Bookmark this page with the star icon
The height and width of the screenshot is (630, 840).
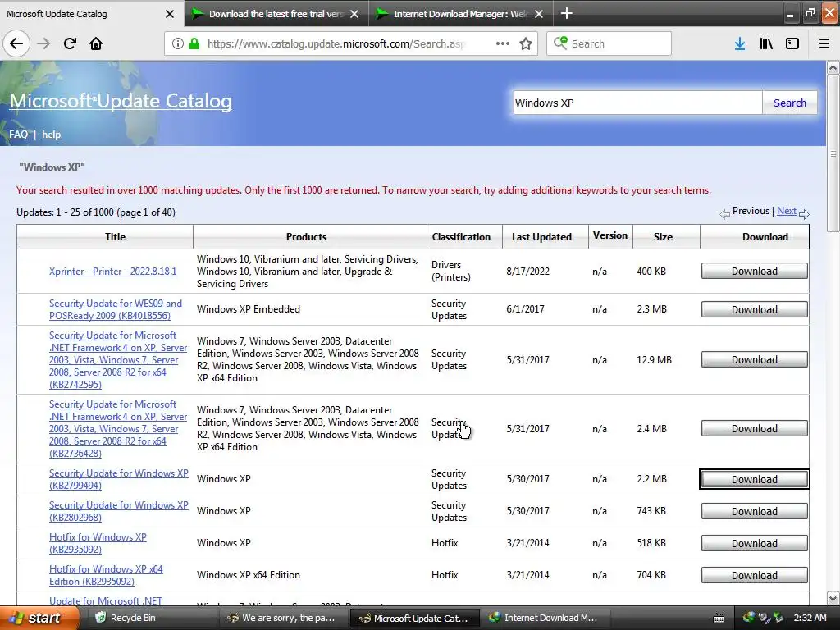(x=526, y=44)
